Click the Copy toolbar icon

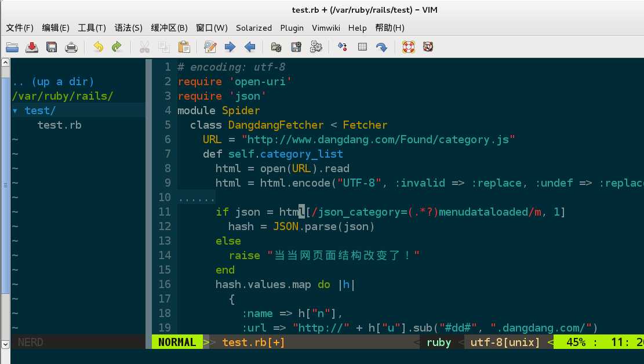164,48
